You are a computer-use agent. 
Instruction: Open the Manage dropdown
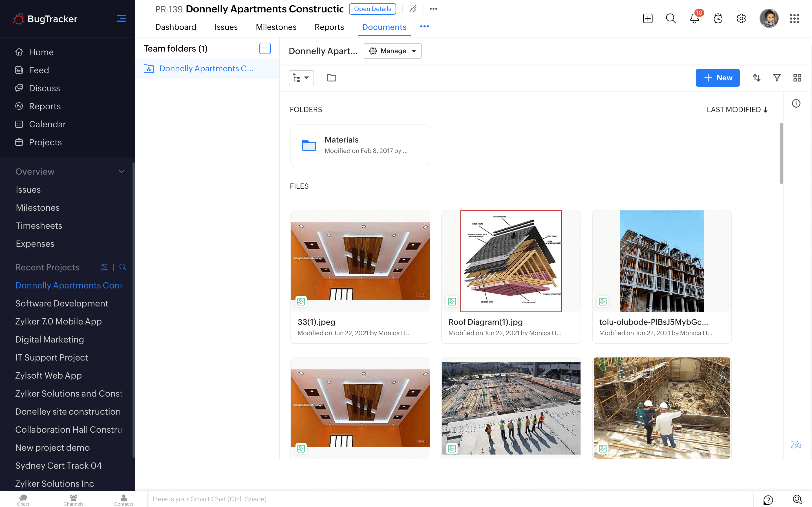tap(392, 51)
